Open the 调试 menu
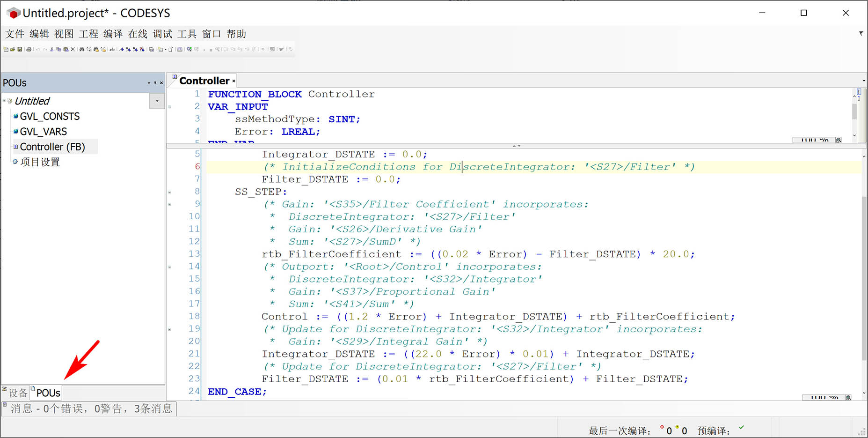The width and height of the screenshot is (868, 438). pyautogui.click(x=163, y=33)
